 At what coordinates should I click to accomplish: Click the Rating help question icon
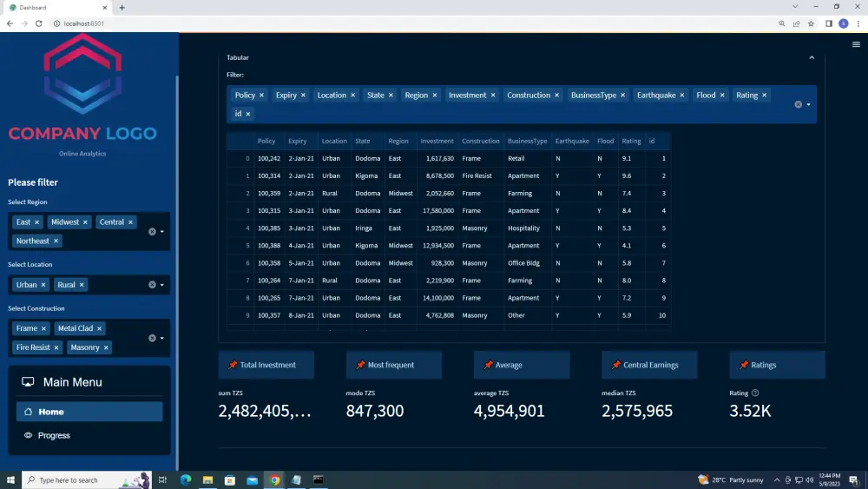755,393
